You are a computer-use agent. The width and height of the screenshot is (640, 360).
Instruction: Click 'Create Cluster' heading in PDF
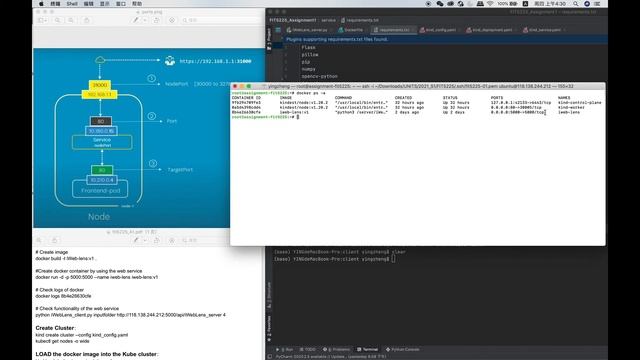point(56,328)
